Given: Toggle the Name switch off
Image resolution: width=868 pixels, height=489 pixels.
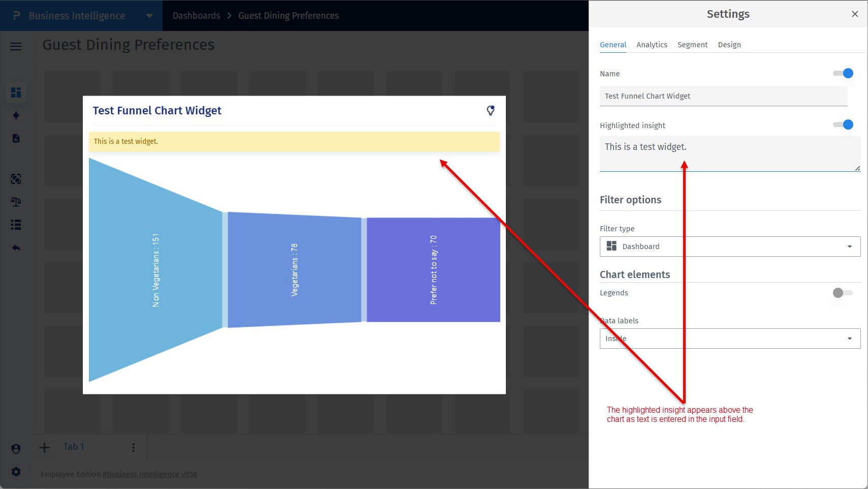Looking at the screenshot, I should tap(843, 73).
